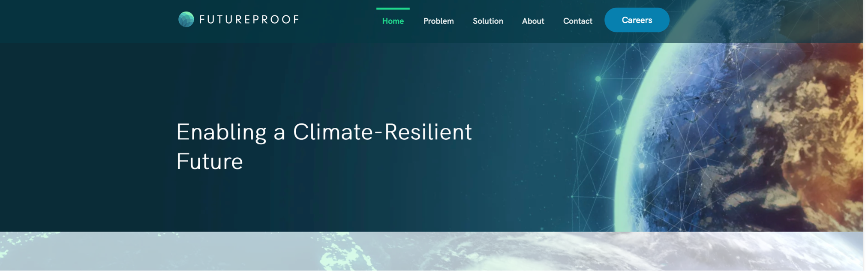Click the word "Future" in the headline

210,162
